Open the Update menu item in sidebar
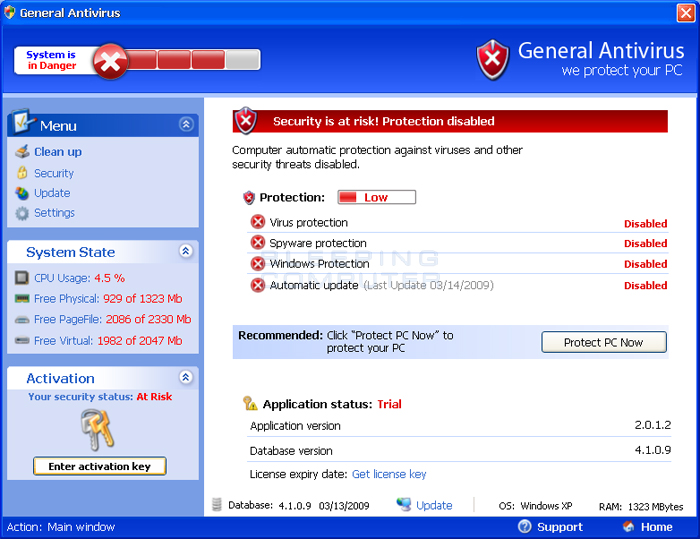700x539 pixels. click(x=52, y=193)
